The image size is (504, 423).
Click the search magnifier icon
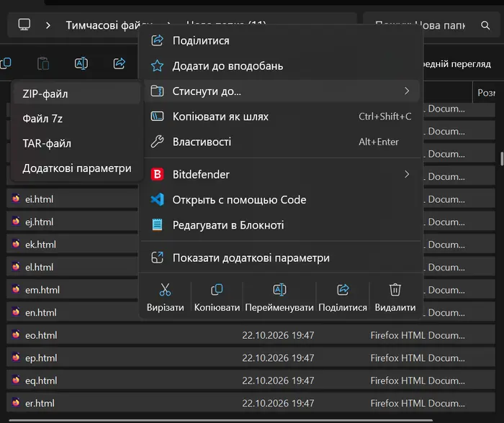(x=485, y=25)
